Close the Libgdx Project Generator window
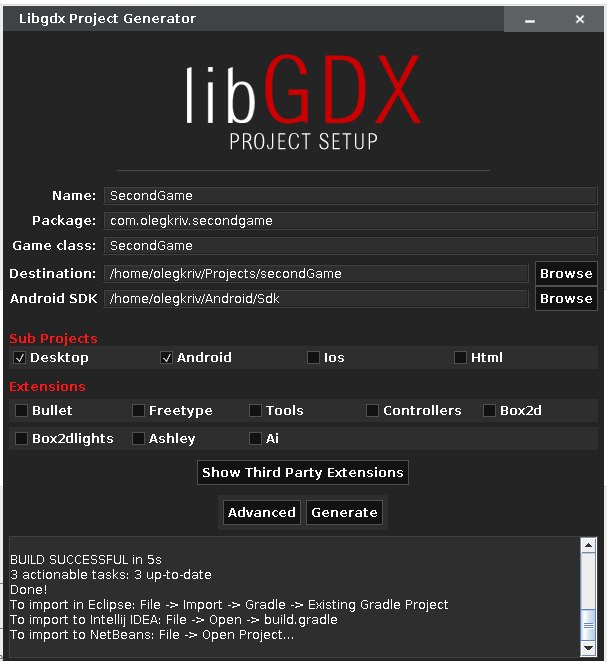This screenshot has height=661, width=607. point(580,19)
